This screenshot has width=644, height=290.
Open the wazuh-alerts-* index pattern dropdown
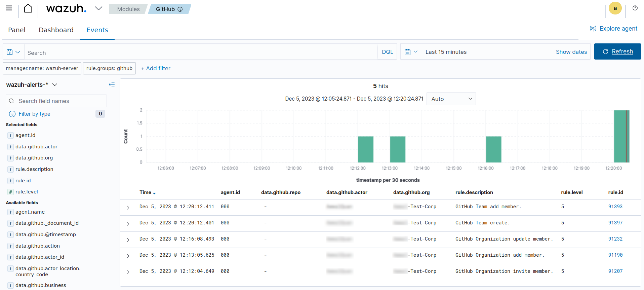32,85
